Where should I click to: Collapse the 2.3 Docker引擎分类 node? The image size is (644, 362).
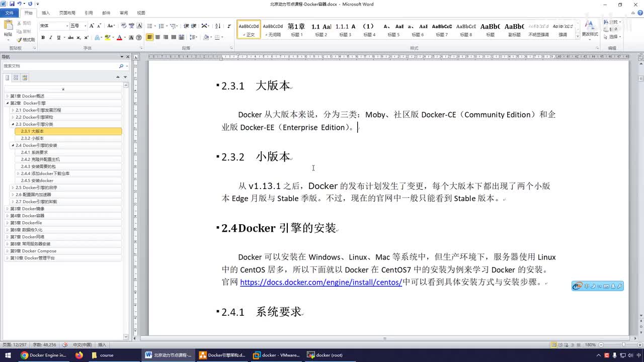pyautogui.click(x=13, y=124)
